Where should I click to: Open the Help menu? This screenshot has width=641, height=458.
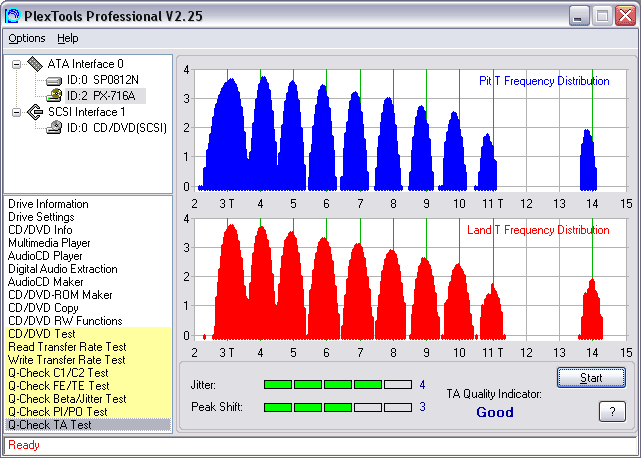(x=67, y=38)
